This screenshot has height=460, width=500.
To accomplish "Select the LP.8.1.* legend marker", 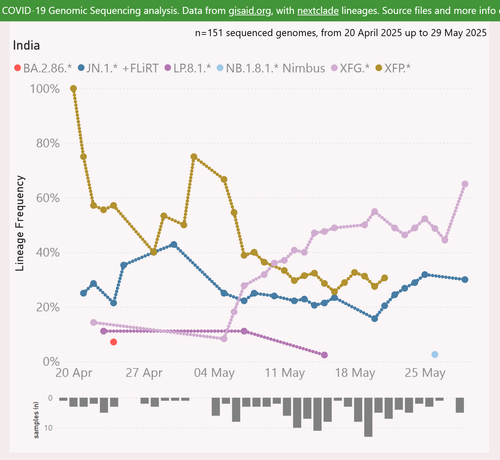I will coord(168,68).
